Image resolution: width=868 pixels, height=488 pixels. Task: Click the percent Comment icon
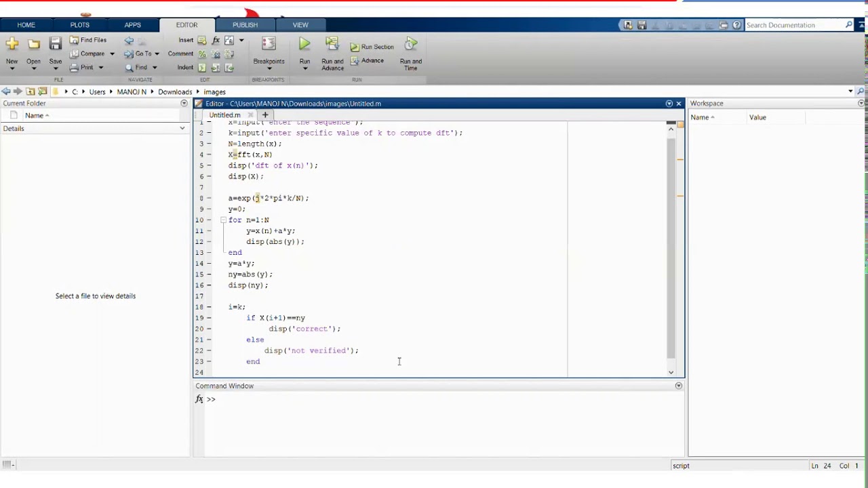coord(202,54)
